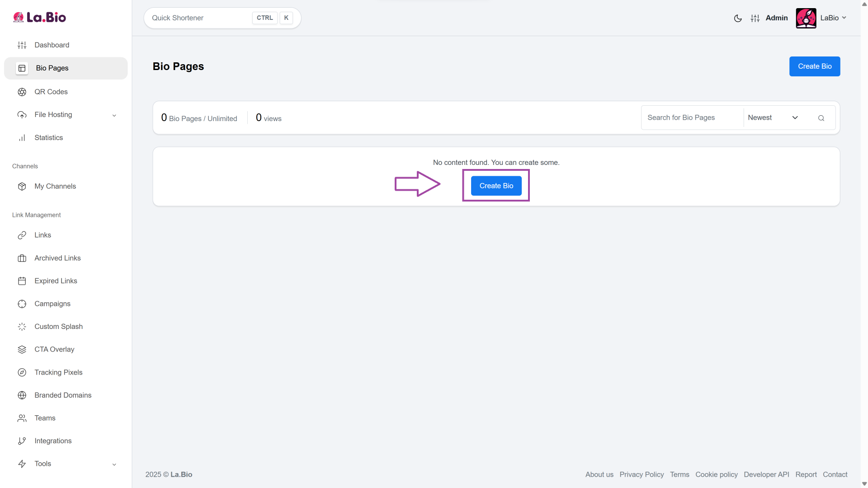This screenshot has width=868, height=488.
Task: Select Dashboard in the sidebar
Action: [52, 45]
